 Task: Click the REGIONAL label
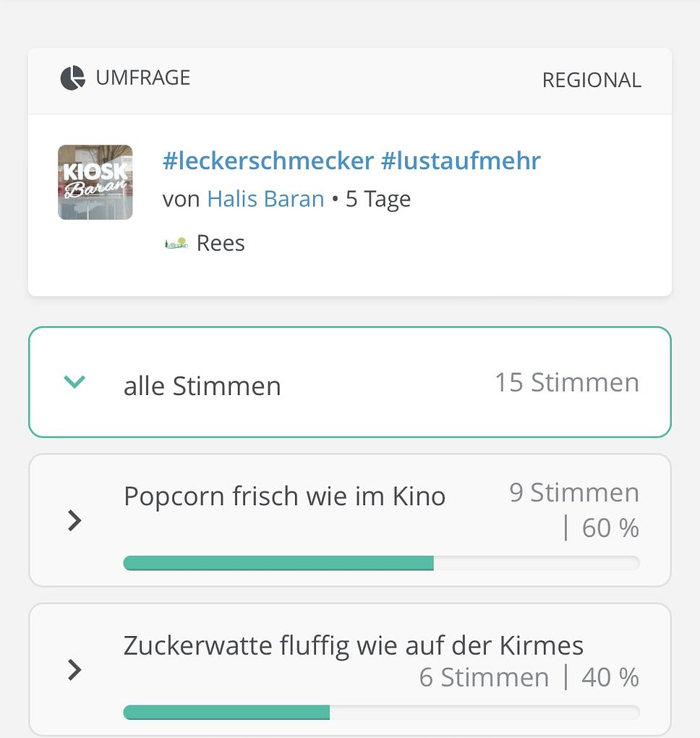pos(592,80)
